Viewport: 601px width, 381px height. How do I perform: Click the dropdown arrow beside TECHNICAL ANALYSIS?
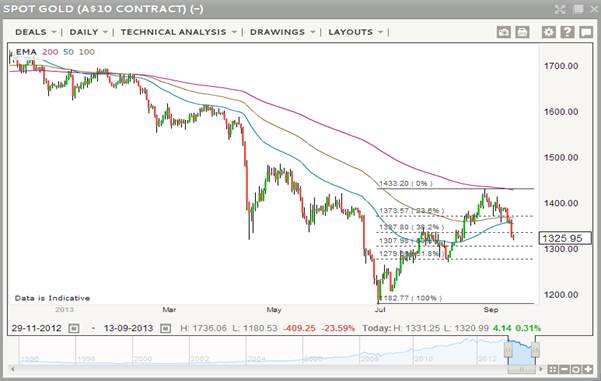click(x=234, y=32)
